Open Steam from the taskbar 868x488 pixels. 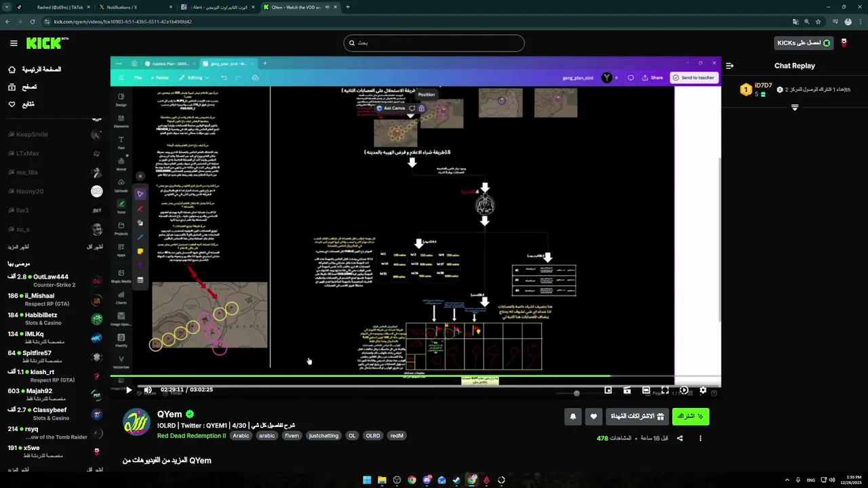click(456, 480)
